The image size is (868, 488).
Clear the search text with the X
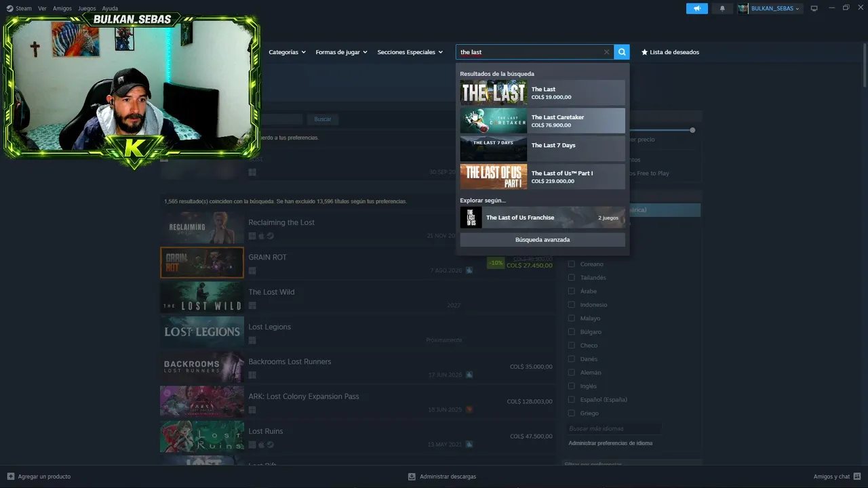(607, 52)
